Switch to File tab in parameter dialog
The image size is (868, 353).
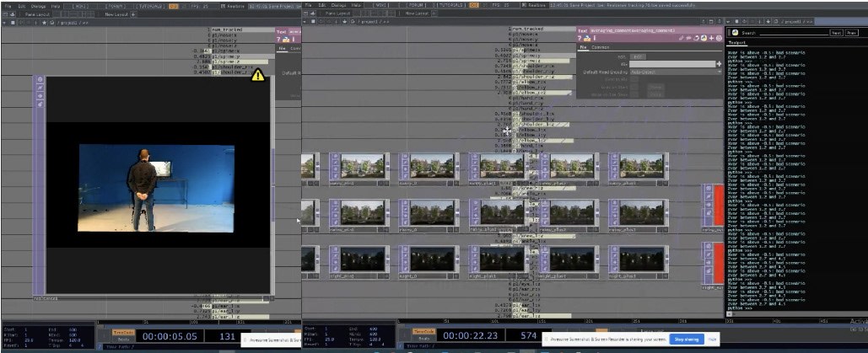[x=582, y=47]
